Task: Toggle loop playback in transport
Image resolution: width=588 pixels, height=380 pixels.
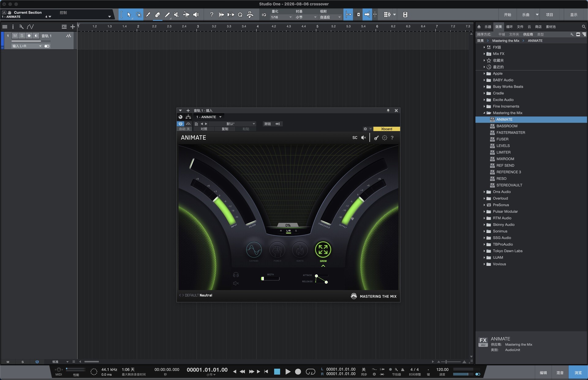Action: pyautogui.click(x=310, y=372)
